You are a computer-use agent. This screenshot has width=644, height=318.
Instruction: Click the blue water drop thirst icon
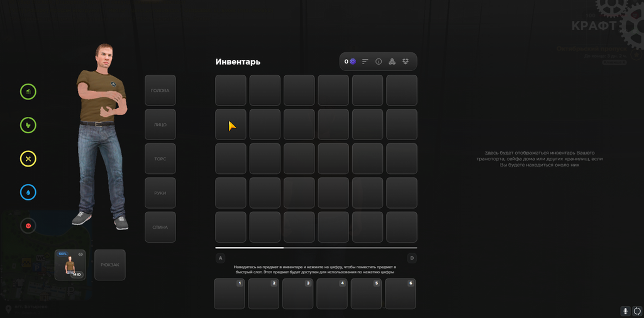point(28,192)
